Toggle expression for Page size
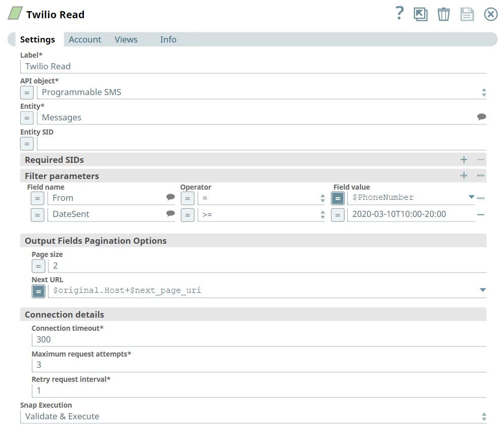 point(38,267)
